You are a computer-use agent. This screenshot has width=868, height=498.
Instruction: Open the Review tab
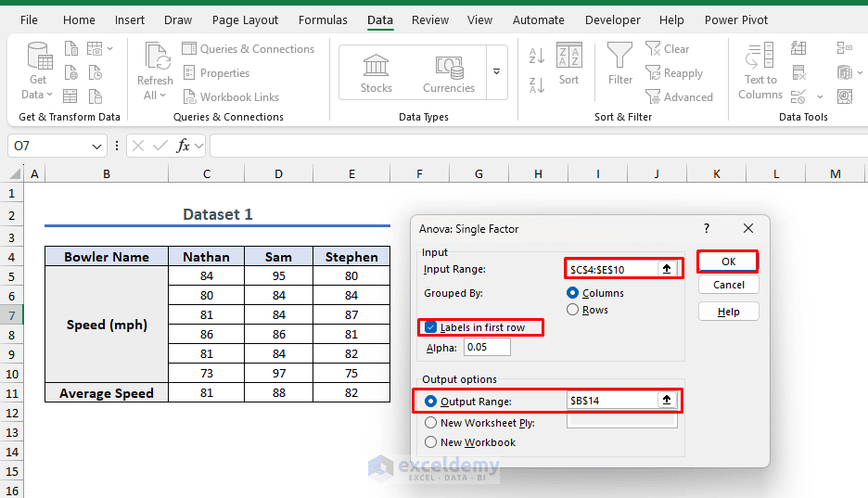pos(430,20)
